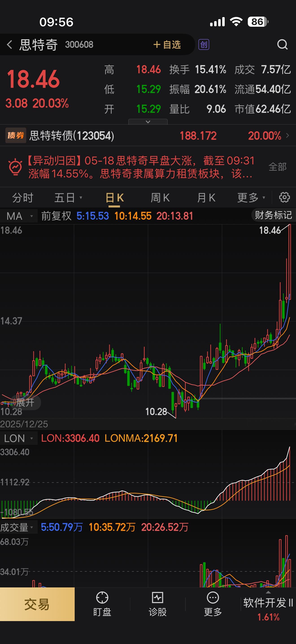Change 前复权 adjustment mode
The width and height of the screenshot is (296, 644).
pyautogui.click(x=57, y=216)
